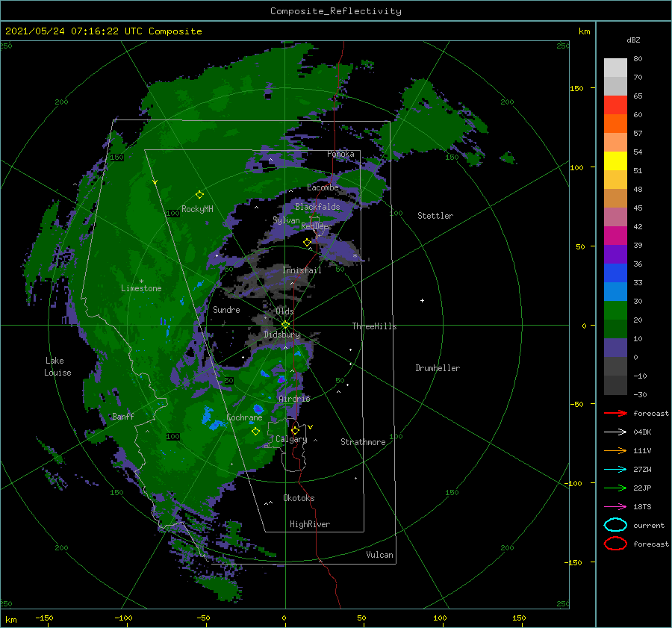Click the Okotoks label on map
This screenshot has width=672, height=628.
(299, 498)
